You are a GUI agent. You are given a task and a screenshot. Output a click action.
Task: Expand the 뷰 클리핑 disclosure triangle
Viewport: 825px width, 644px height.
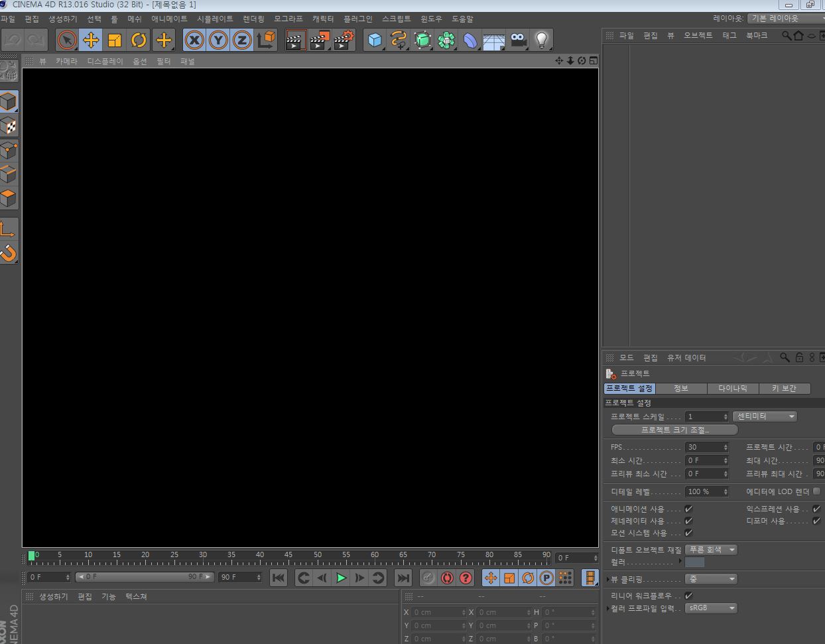tap(607, 579)
